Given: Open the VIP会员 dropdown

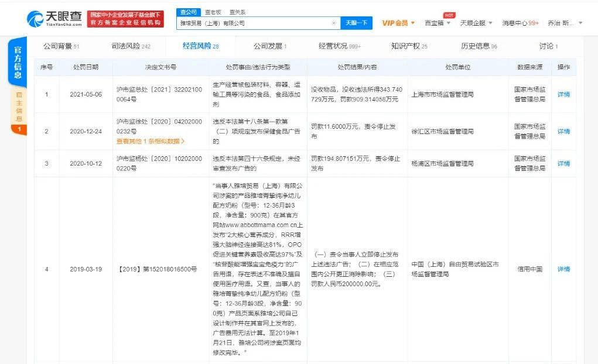Looking at the screenshot, I should tap(398, 23).
